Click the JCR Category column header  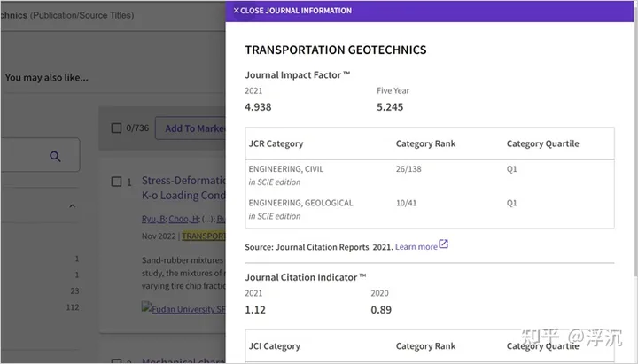[x=276, y=143]
